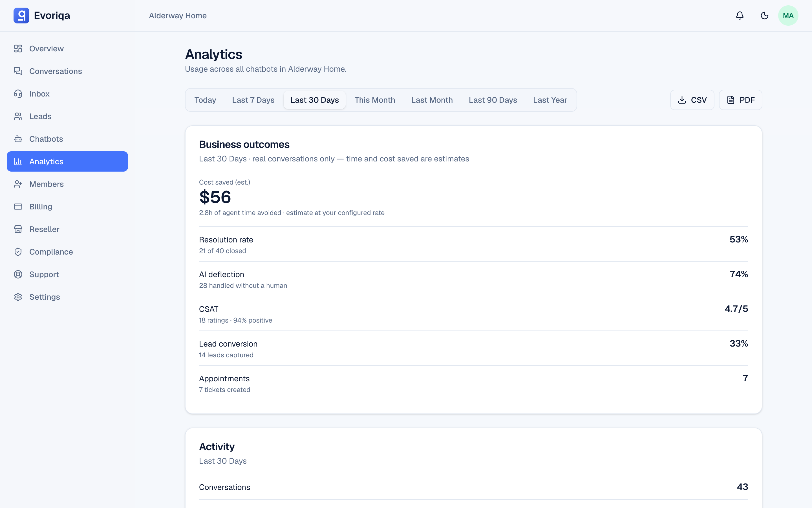Click CSAT row label
Image resolution: width=812 pixels, height=508 pixels.
208,309
